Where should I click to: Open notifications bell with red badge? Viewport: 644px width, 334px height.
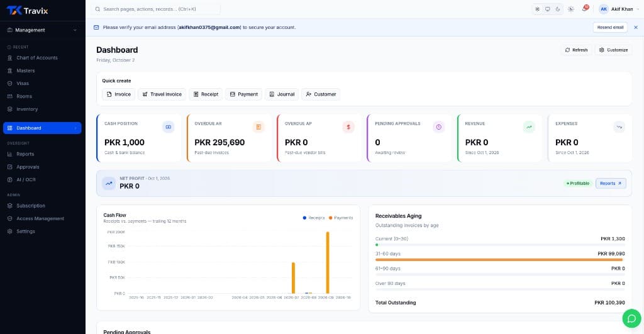584,9
